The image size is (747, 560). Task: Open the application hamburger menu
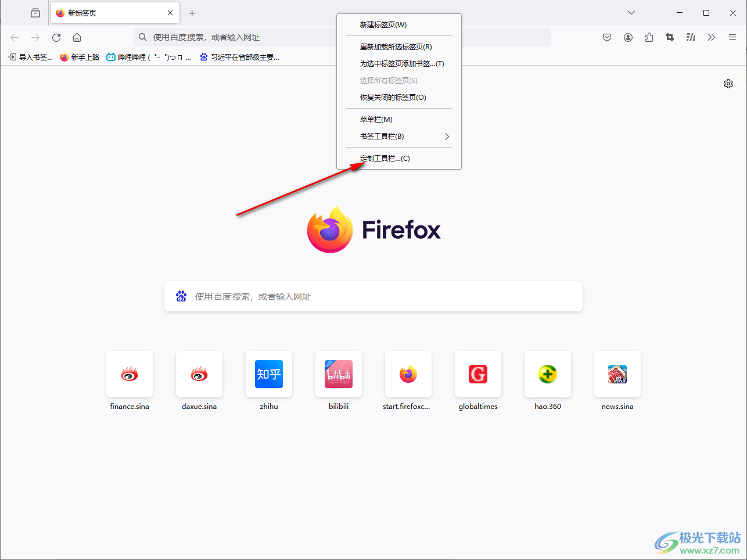pos(732,37)
